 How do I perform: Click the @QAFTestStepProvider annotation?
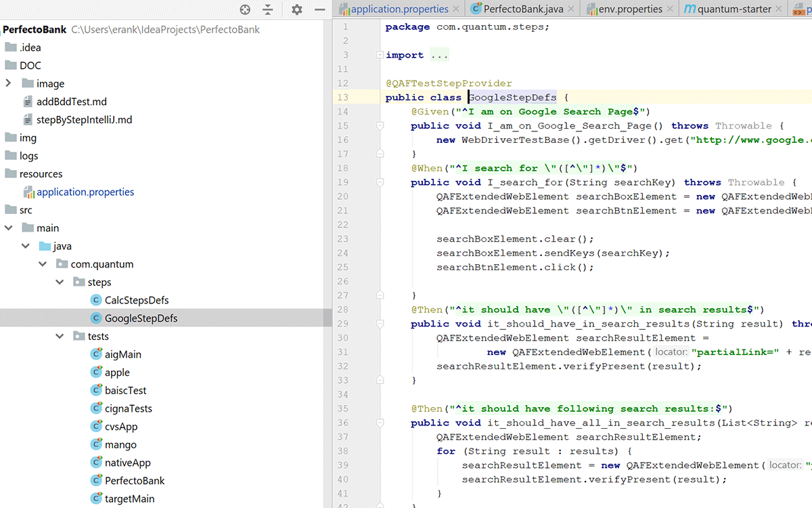click(449, 83)
